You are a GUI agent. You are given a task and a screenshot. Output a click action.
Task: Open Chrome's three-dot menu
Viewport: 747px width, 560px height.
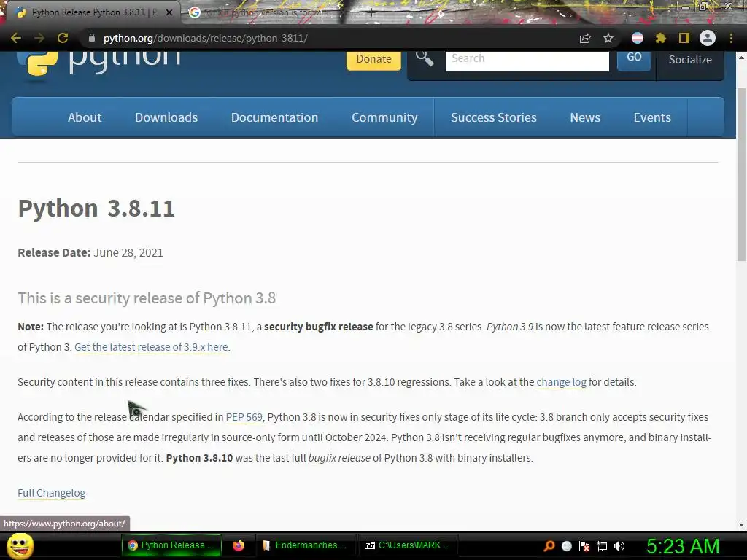tap(731, 38)
